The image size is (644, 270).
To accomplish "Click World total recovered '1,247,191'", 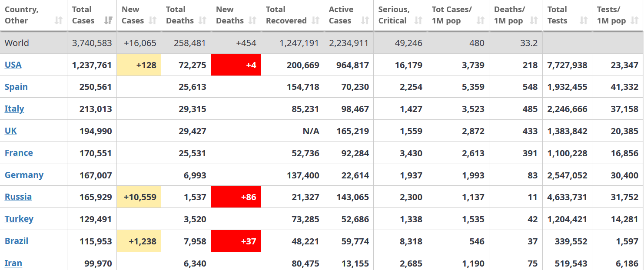I will tap(299, 43).
